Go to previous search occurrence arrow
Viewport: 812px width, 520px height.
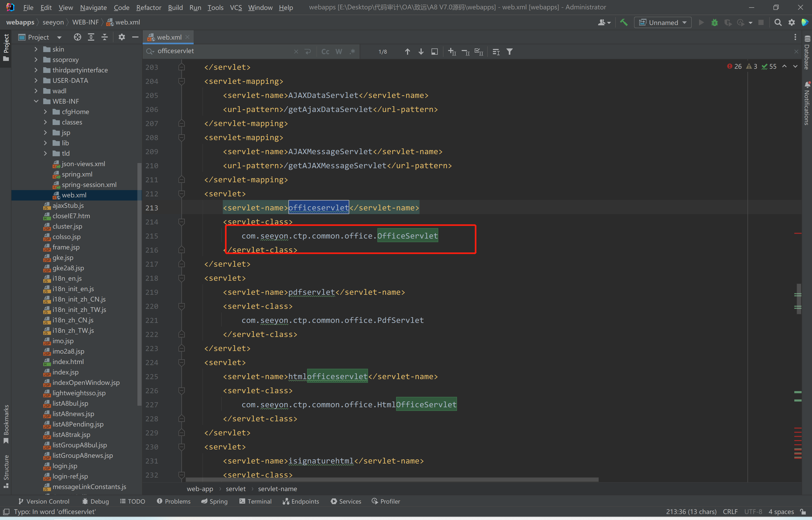(407, 52)
